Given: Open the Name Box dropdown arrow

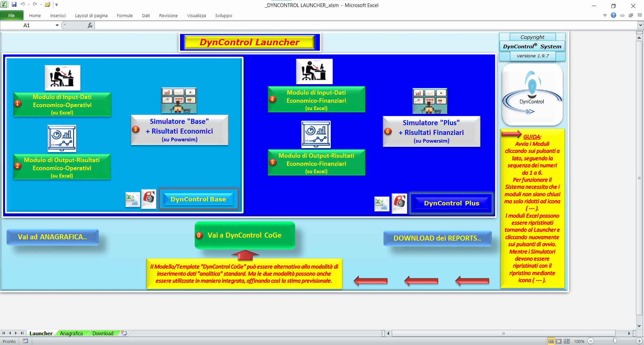Looking at the screenshot, I should pyautogui.click(x=57, y=25).
